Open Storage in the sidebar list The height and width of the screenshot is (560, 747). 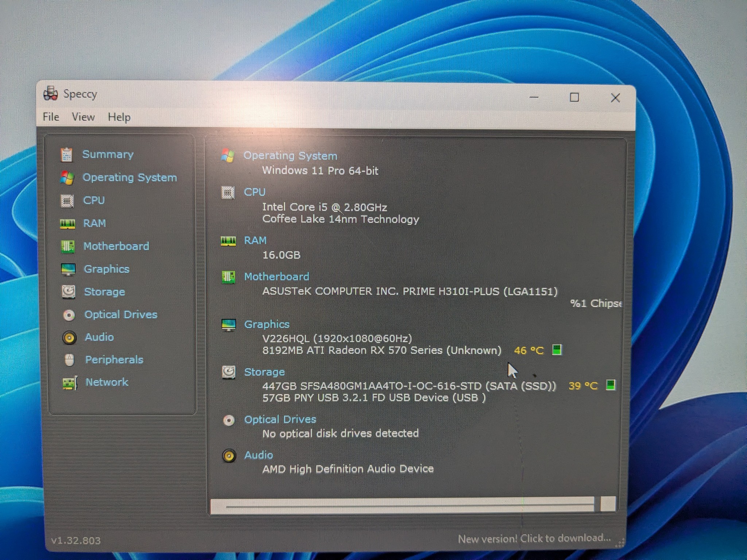pyautogui.click(x=105, y=292)
